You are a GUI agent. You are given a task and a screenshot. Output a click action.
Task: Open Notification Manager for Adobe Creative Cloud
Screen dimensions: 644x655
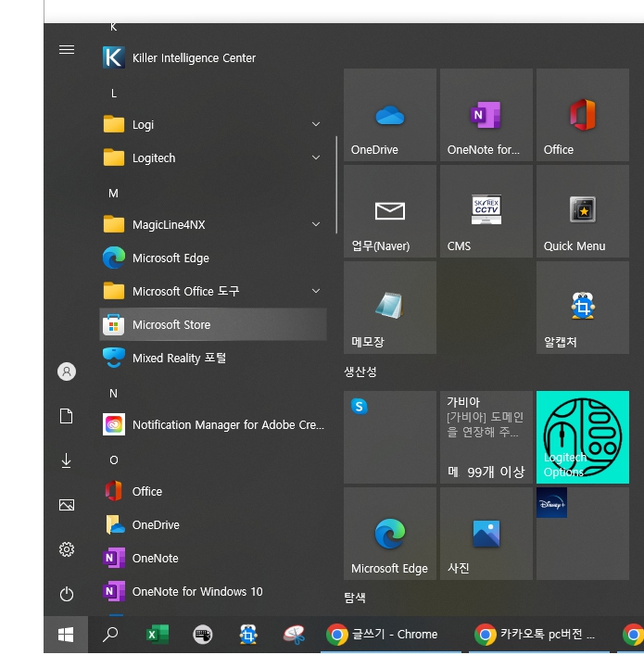pos(213,425)
